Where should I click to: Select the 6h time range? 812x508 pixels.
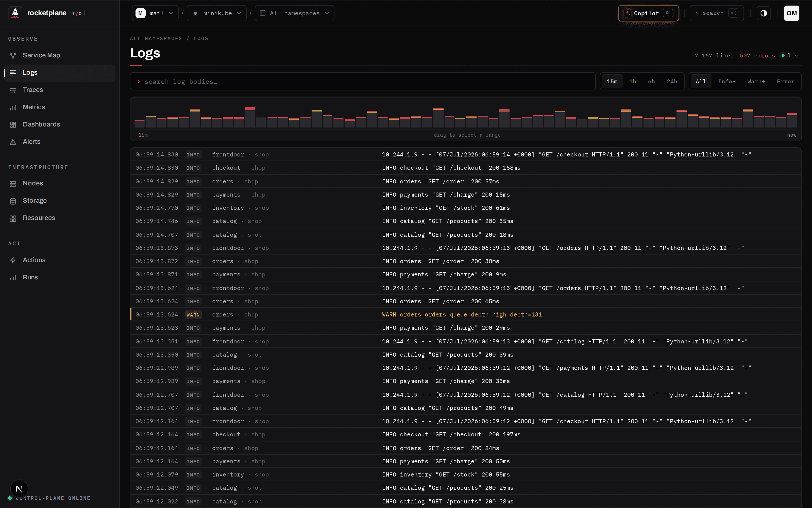click(651, 81)
